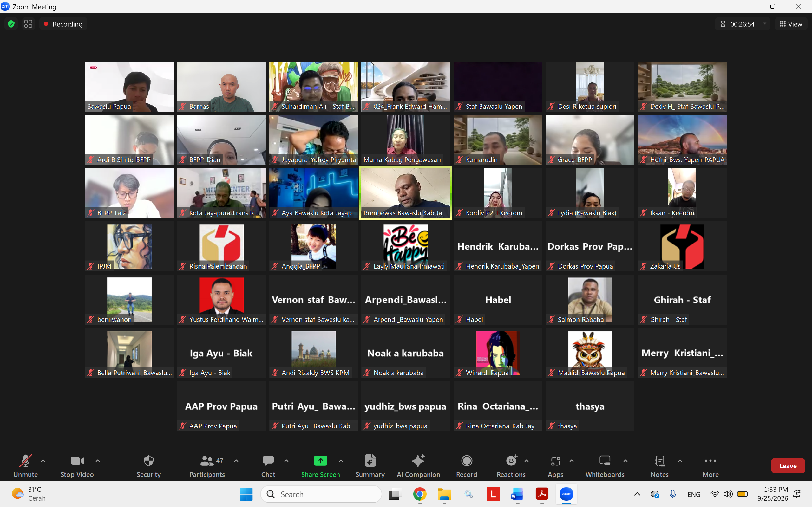Screen dimensions: 812x507
Task: Open the Reactions smiley icon
Action: 511,461
